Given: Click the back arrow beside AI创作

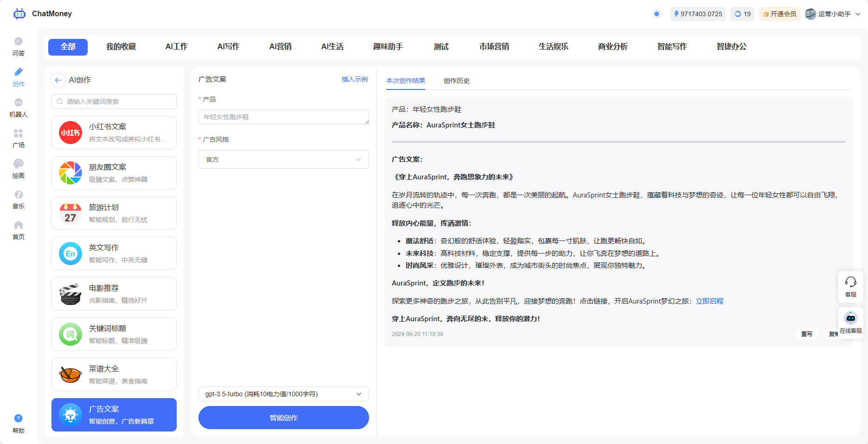Looking at the screenshot, I should (58, 80).
